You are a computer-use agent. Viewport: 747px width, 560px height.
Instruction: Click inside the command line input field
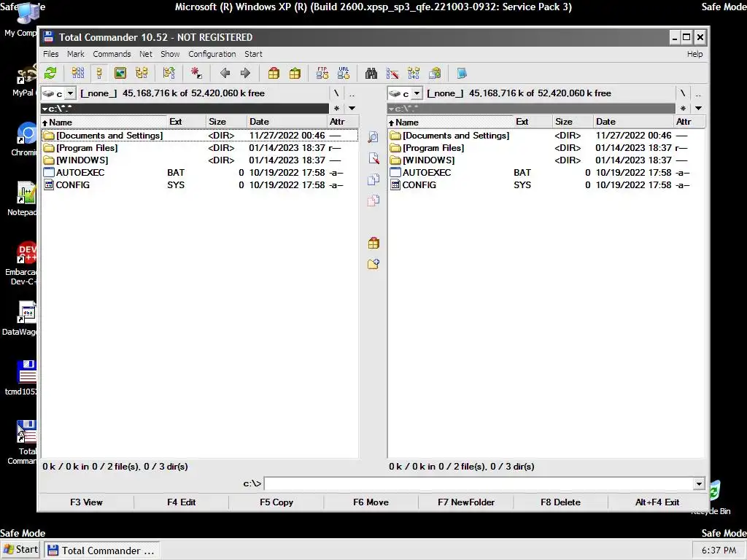tap(479, 484)
